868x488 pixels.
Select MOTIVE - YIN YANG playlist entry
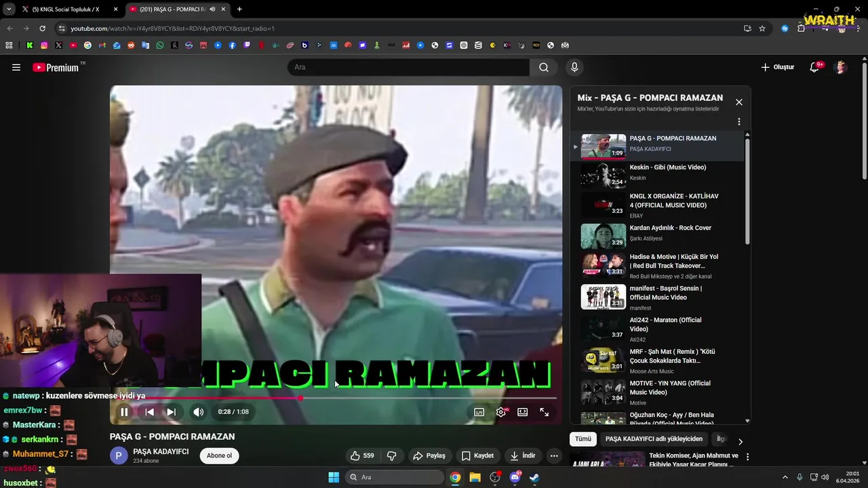658,392
